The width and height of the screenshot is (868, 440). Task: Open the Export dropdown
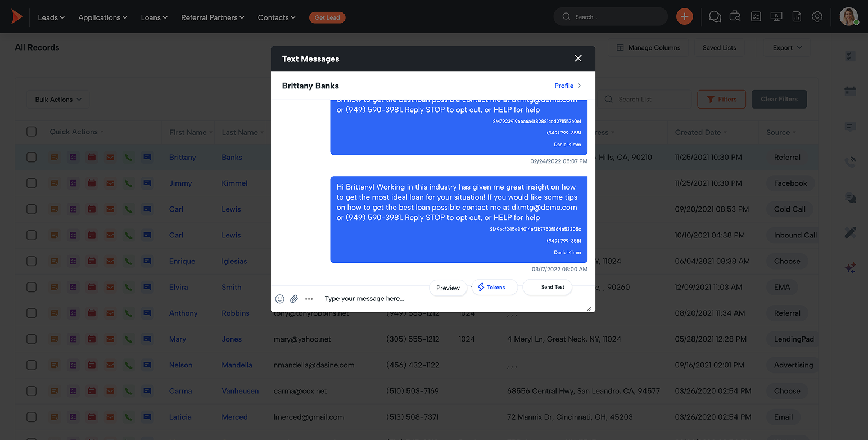787,48
